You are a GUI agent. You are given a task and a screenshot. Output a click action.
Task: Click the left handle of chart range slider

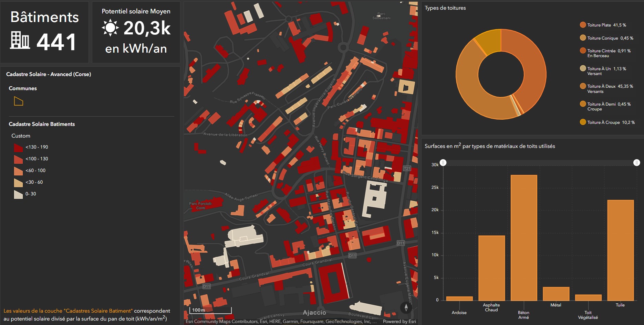[x=443, y=163]
